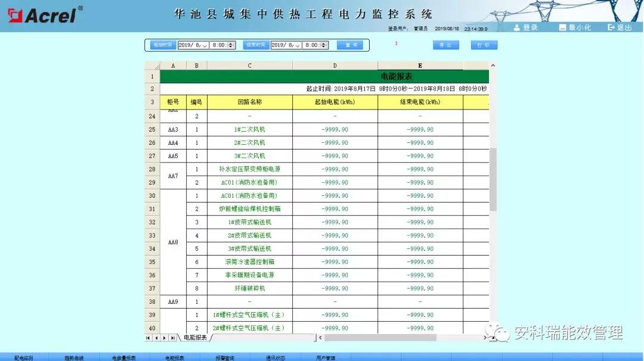Open 用户管理 in bottom navigation bar
Viewport: 644px width, 361px height.
point(326,357)
